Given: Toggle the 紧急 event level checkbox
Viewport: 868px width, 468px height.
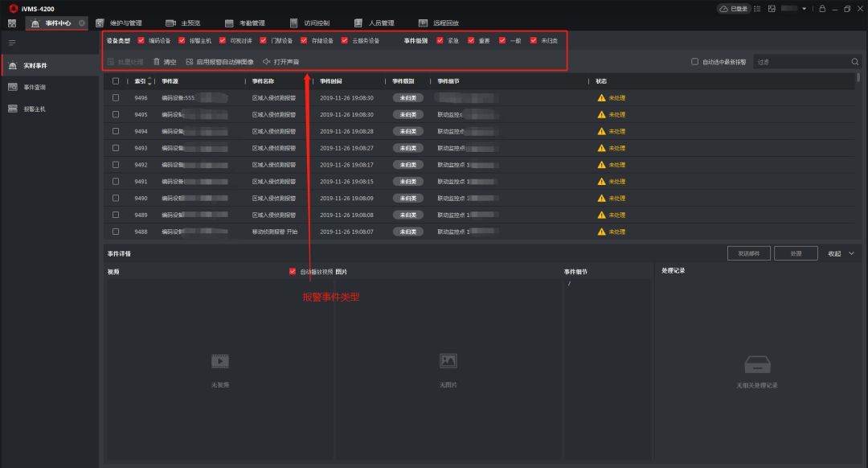Looking at the screenshot, I should [x=440, y=40].
